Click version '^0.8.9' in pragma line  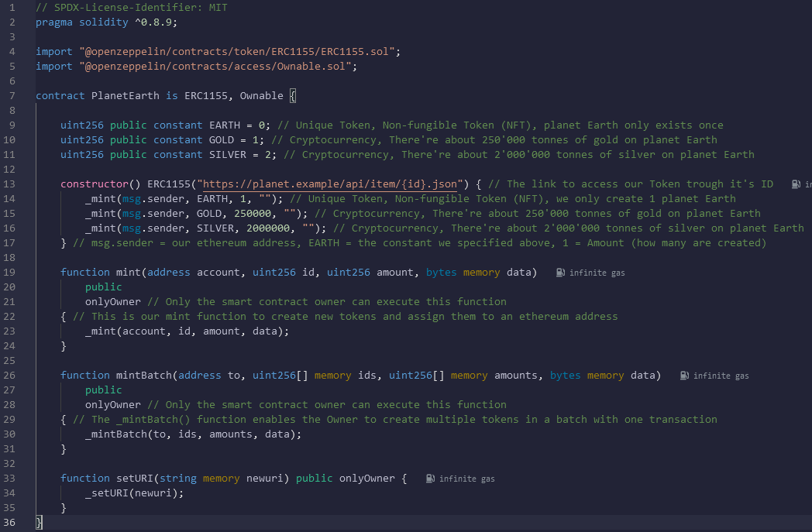153,22
